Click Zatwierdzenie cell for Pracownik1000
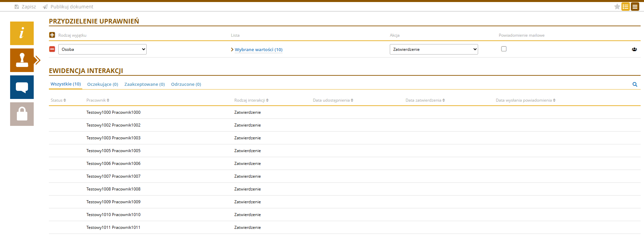644x245 pixels. click(x=247, y=112)
